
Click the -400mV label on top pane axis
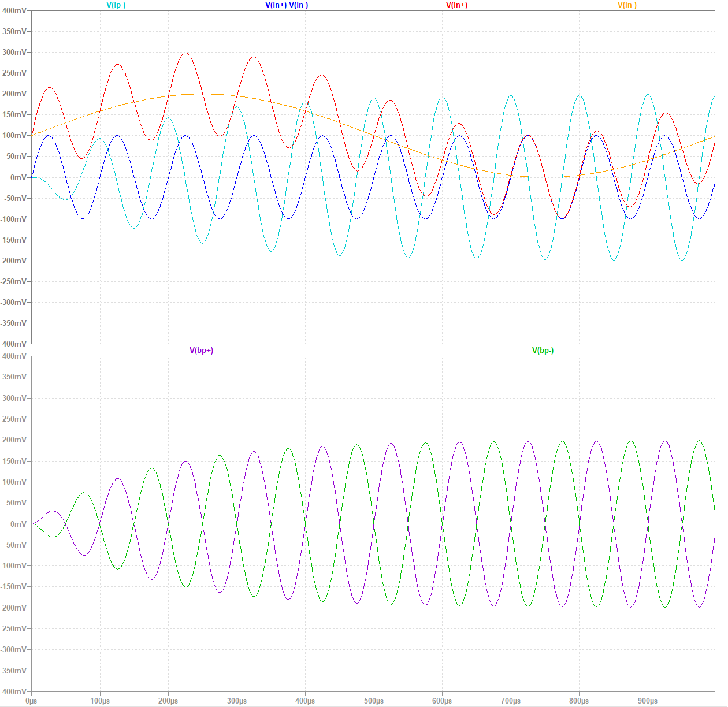coord(13,344)
